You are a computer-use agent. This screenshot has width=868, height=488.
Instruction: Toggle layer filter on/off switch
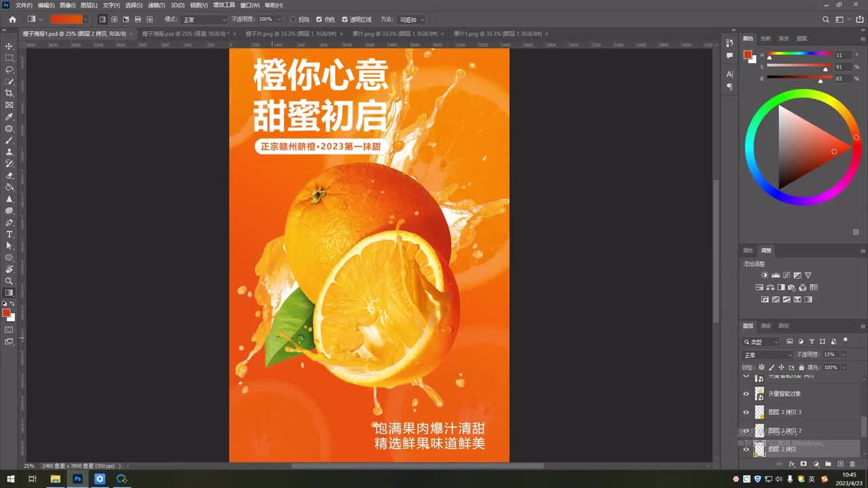coord(845,340)
